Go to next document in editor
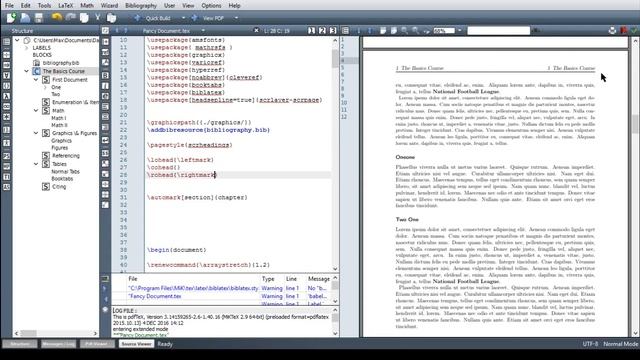This screenshot has height=360, width=640. click(x=125, y=31)
